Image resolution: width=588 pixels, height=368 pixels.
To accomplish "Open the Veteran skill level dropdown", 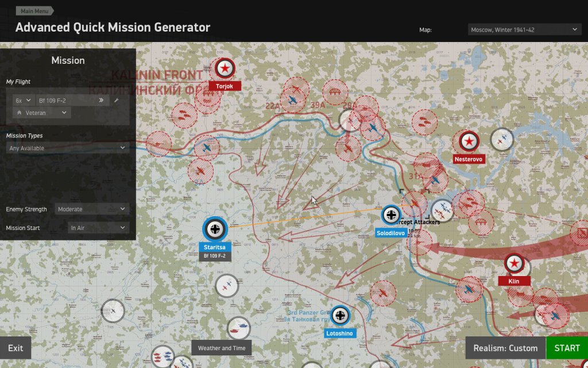I will pyautogui.click(x=41, y=113).
